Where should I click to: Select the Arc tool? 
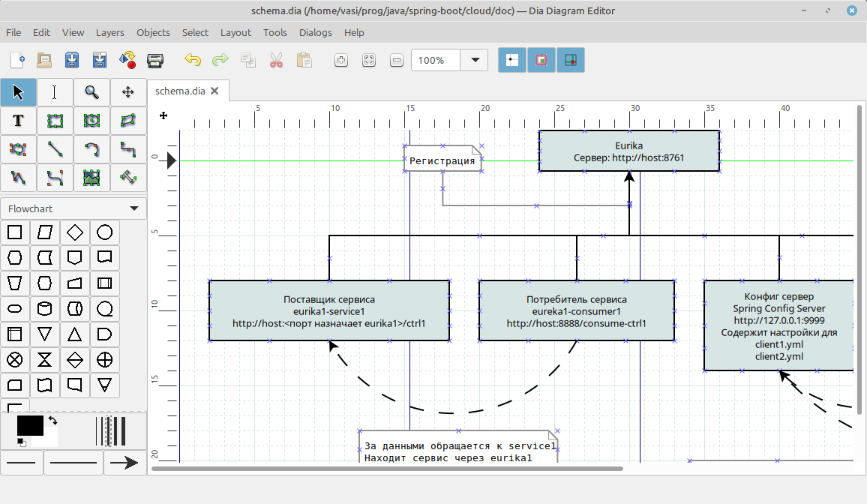91,149
